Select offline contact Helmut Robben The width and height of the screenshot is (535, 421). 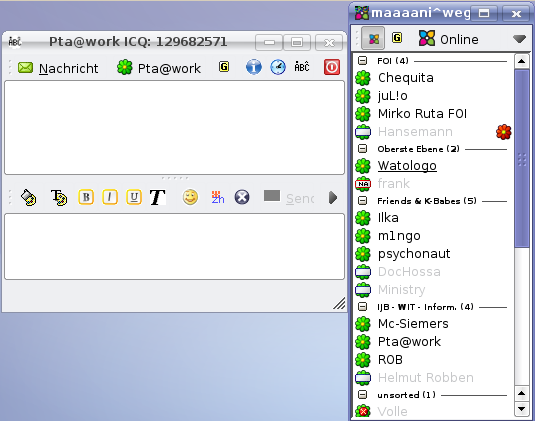[425, 378]
